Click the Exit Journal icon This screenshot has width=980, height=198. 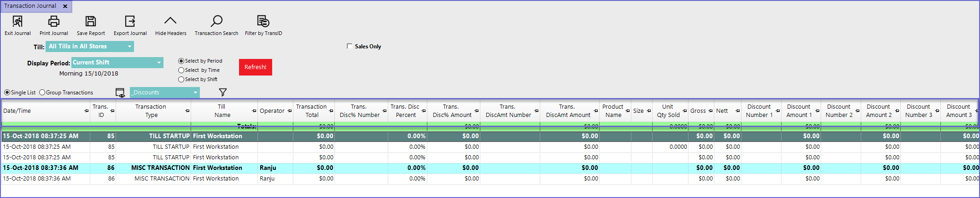click(17, 21)
